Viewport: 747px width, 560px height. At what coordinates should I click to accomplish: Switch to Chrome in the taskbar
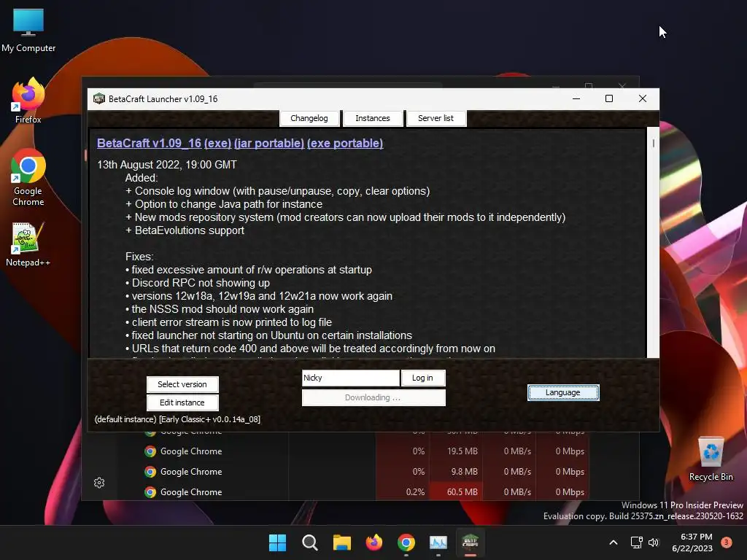pyautogui.click(x=406, y=542)
